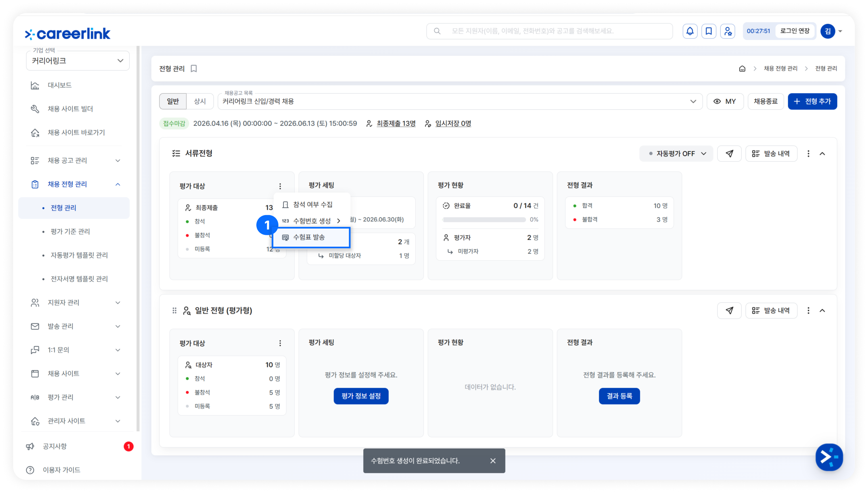Open the bookmarks icon in header

[x=708, y=31]
